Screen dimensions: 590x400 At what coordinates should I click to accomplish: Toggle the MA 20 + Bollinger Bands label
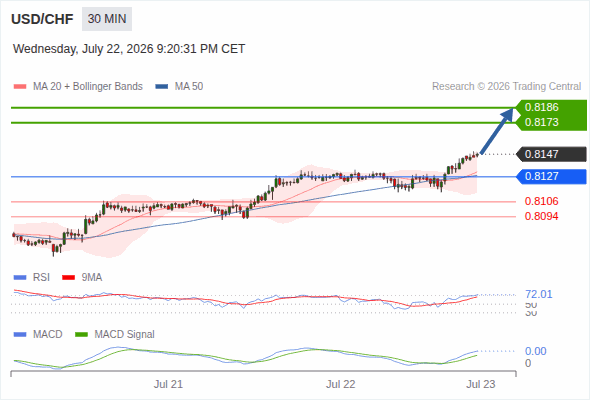[88, 87]
